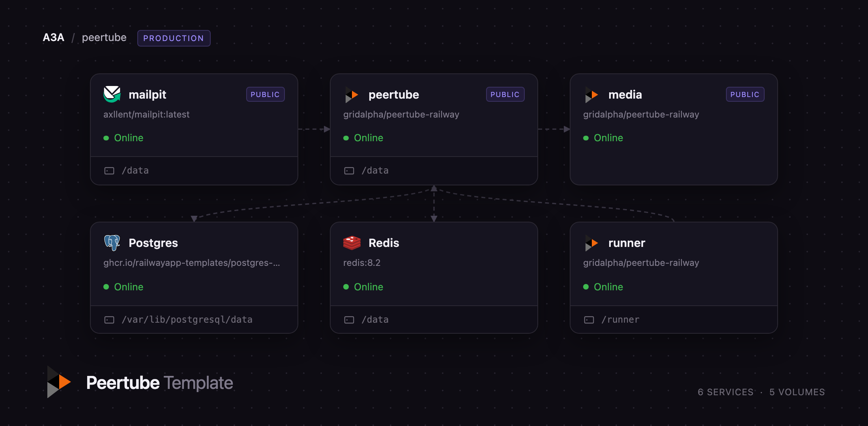Click the /var/lib/postgresql/data volume path
Image resolution: width=868 pixels, height=426 pixels.
point(187,319)
